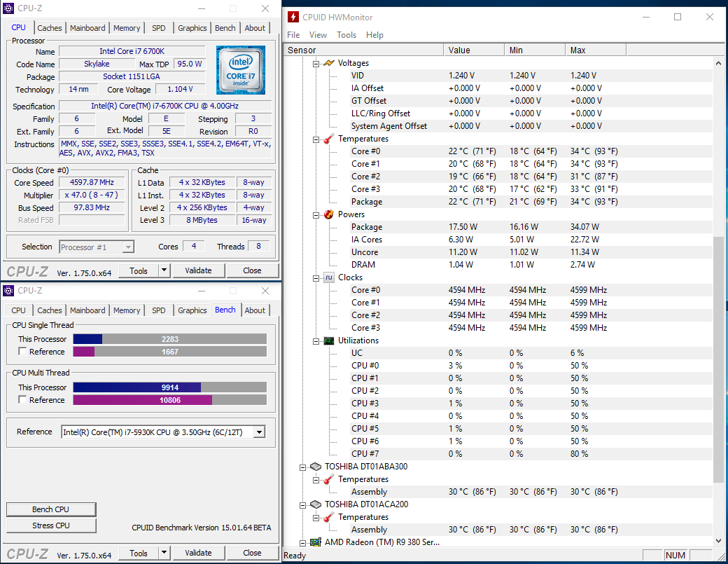Image resolution: width=728 pixels, height=564 pixels.
Task: Click the Stress CPU button
Action: tap(51, 525)
